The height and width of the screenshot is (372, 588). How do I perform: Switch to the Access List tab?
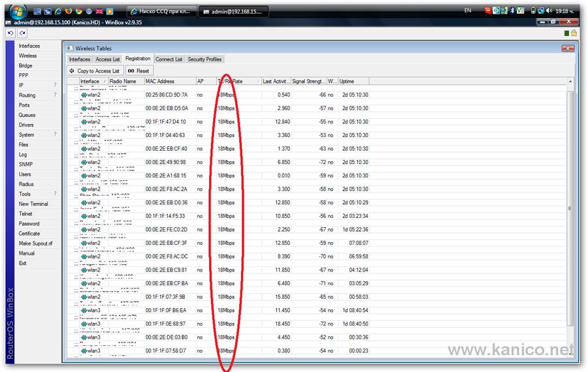[108, 59]
